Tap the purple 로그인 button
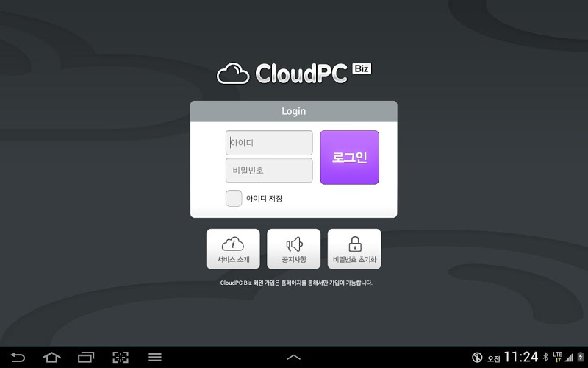 coord(350,158)
